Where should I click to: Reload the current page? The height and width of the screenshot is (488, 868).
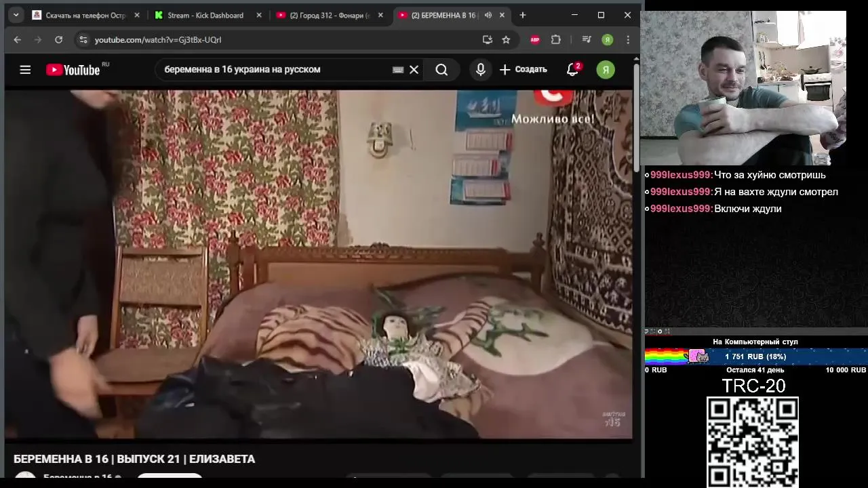click(59, 40)
